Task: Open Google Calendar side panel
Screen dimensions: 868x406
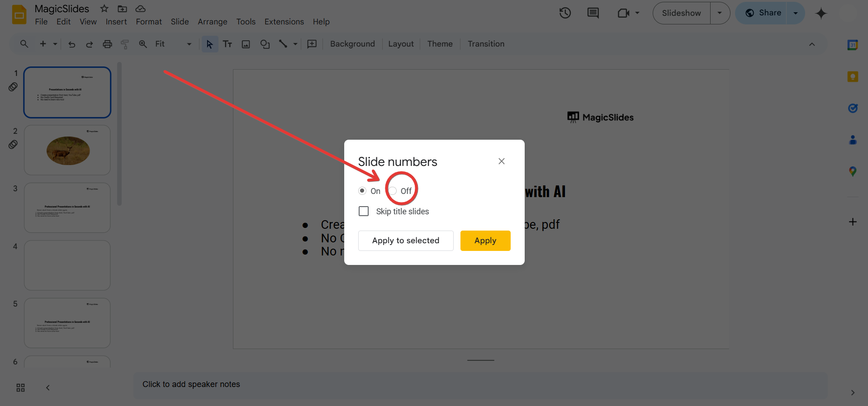Action: [x=853, y=45]
